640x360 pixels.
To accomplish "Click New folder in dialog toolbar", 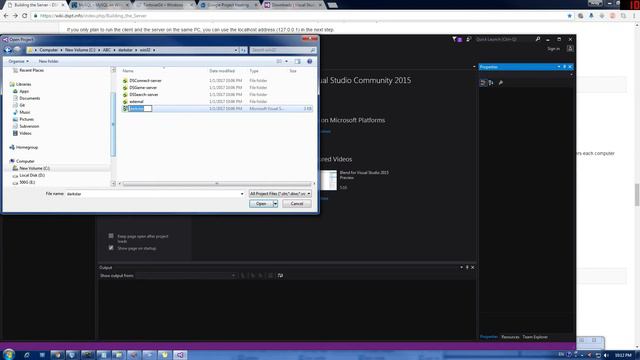I will coord(49,61).
